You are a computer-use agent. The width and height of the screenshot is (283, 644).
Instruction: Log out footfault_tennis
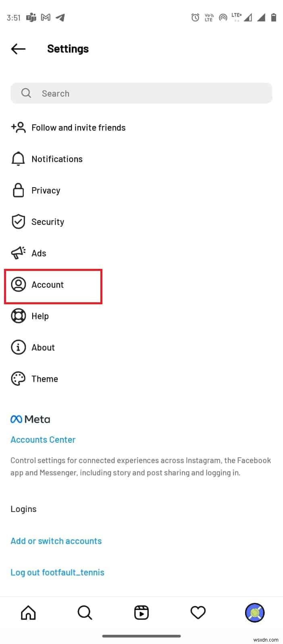57,572
